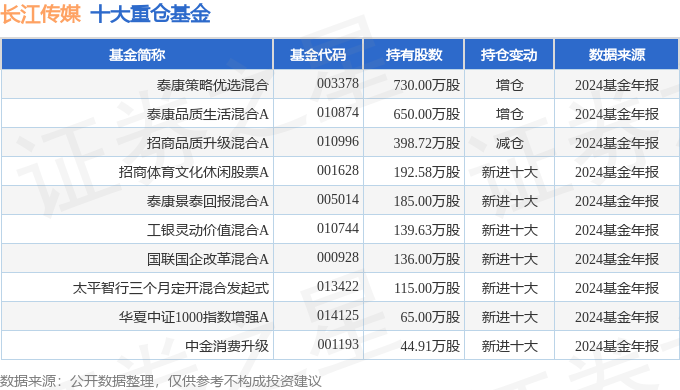This screenshot has height=390, width=680.
Task: Select the 持有股数 column header
Action: click(x=414, y=55)
